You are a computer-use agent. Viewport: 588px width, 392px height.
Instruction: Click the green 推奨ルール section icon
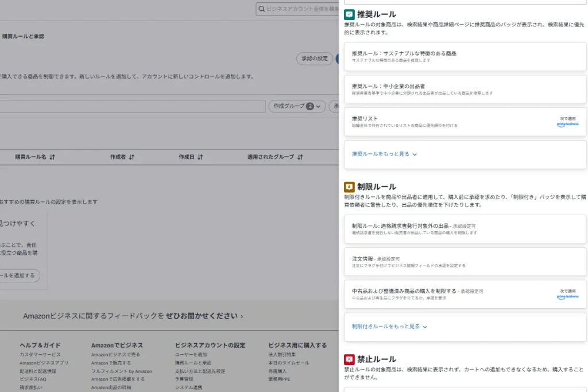(x=349, y=14)
